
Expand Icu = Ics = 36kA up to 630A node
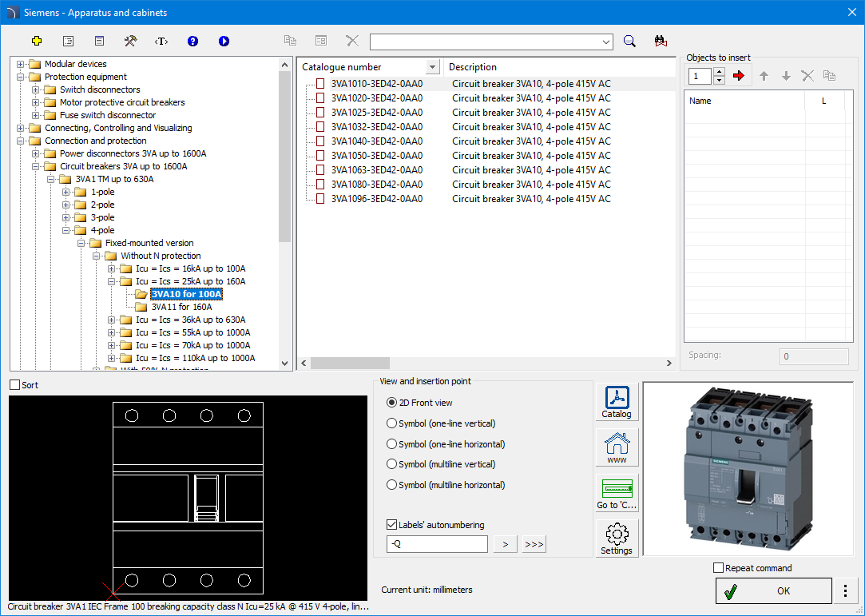click(x=111, y=320)
